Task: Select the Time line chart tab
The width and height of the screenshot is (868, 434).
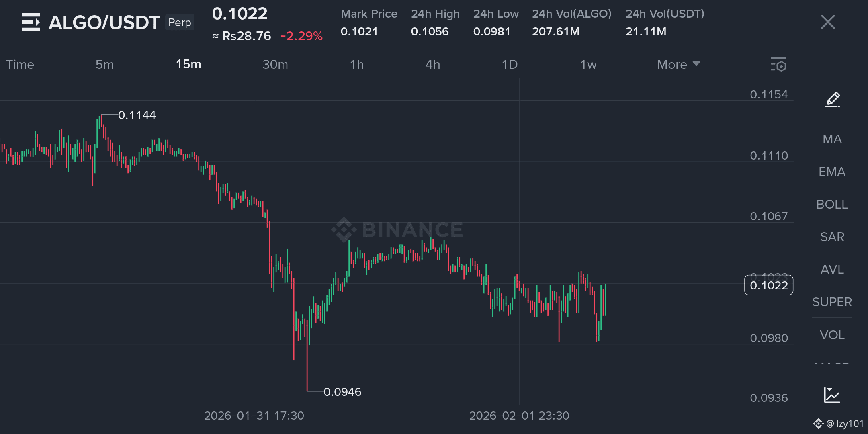Action: pos(20,64)
